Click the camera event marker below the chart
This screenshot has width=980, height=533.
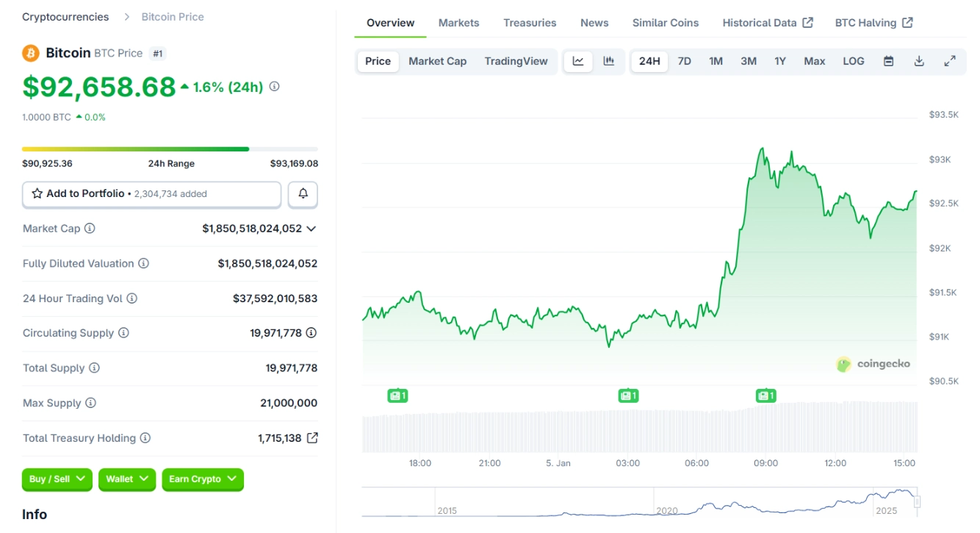[x=397, y=395]
